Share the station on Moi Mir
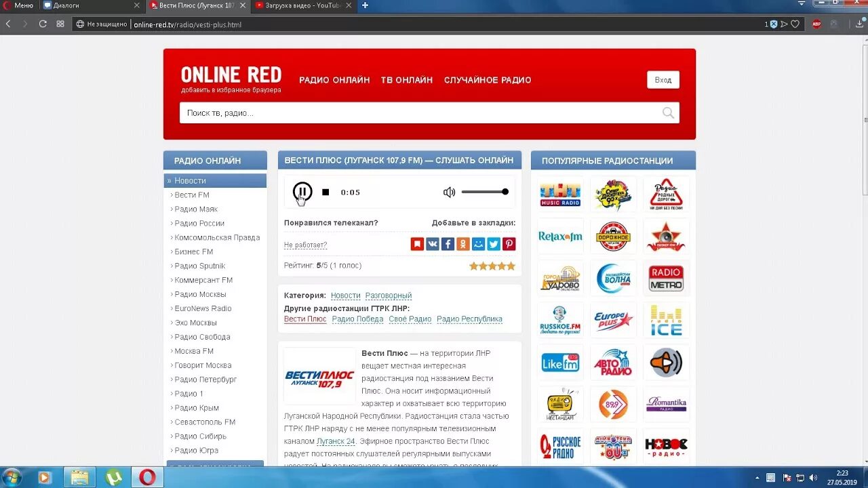868x488 pixels. (479, 244)
